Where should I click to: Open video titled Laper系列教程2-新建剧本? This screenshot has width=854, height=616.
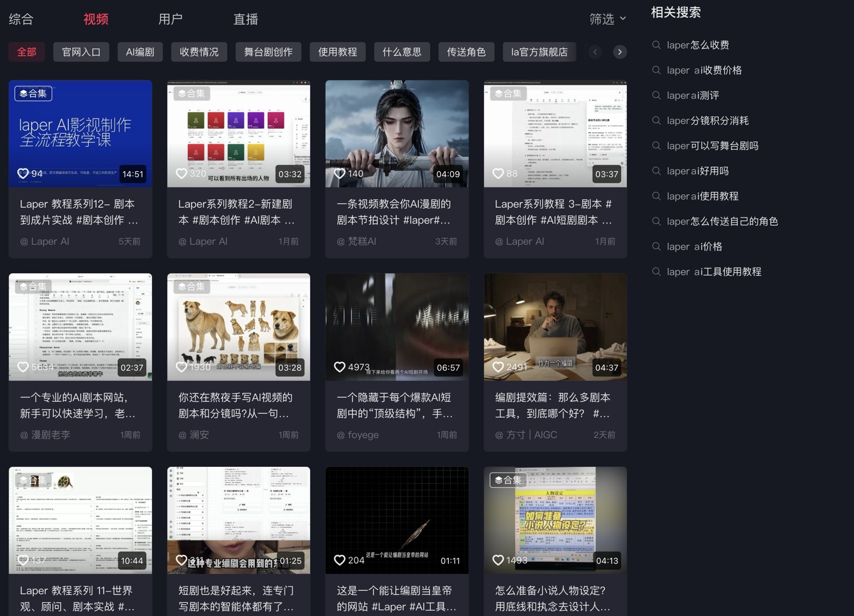pyautogui.click(x=236, y=212)
